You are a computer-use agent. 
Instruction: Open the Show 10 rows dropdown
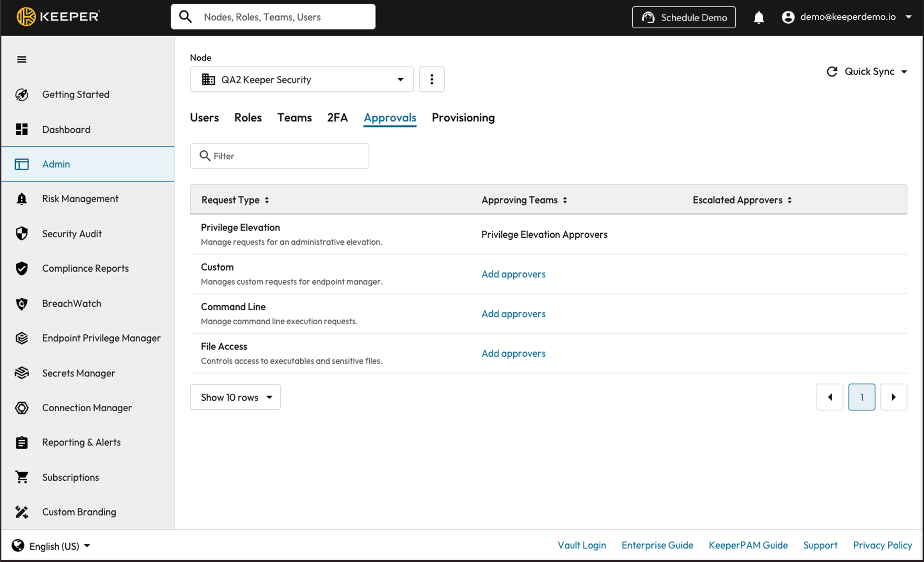click(235, 397)
